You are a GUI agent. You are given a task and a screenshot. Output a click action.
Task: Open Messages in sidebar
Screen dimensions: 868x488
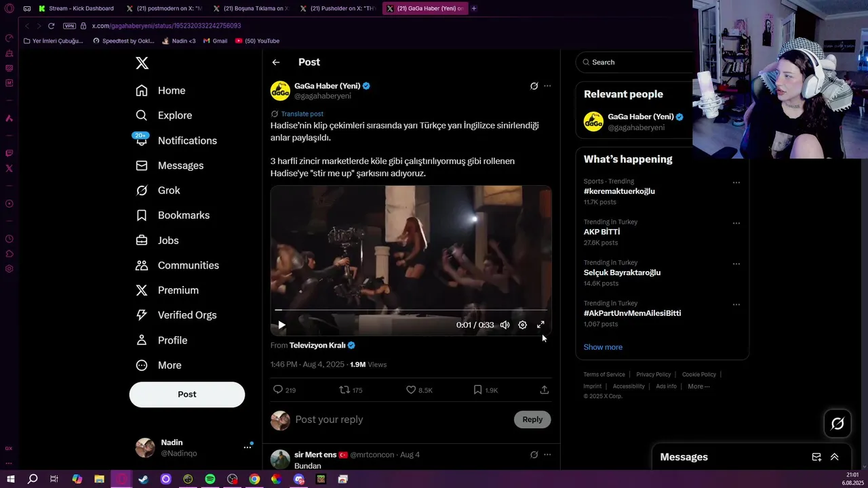tap(170, 165)
